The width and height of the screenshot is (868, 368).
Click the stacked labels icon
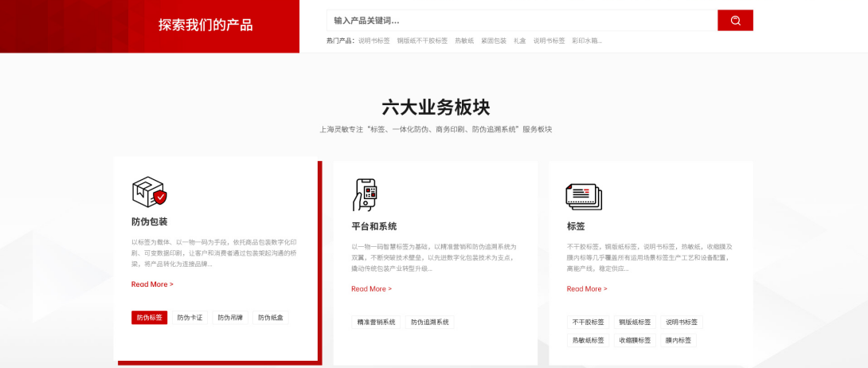coord(584,196)
